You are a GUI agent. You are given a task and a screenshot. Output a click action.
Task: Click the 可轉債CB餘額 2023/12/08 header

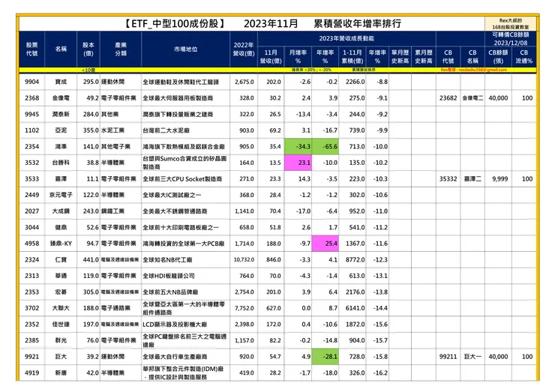511,38
